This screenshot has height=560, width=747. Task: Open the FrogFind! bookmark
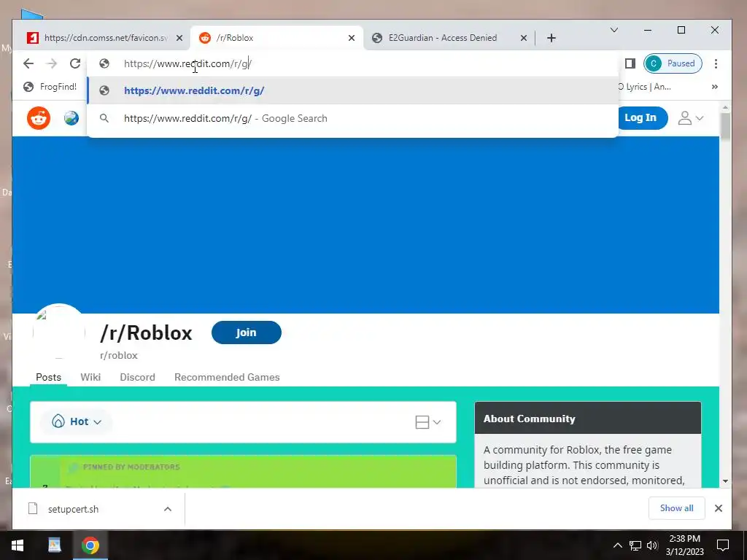(50, 87)
